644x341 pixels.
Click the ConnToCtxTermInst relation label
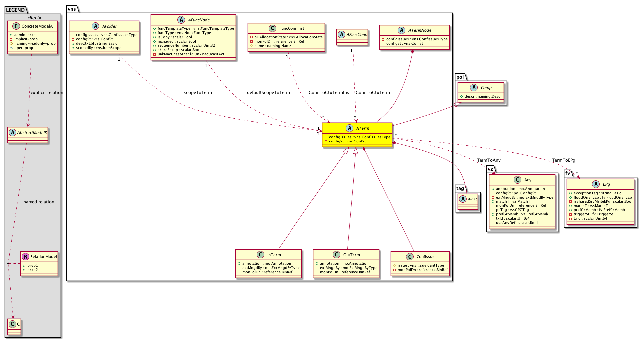click(329, 92)
